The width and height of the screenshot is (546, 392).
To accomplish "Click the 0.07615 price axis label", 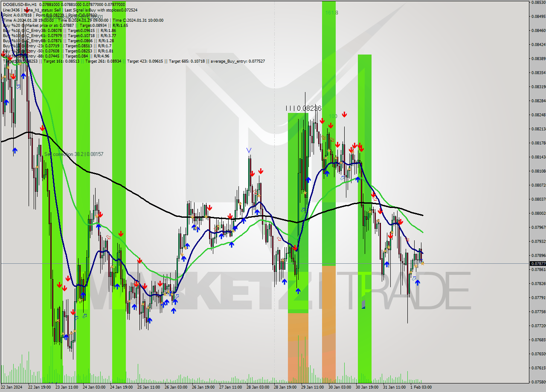I will coord(538,368).
